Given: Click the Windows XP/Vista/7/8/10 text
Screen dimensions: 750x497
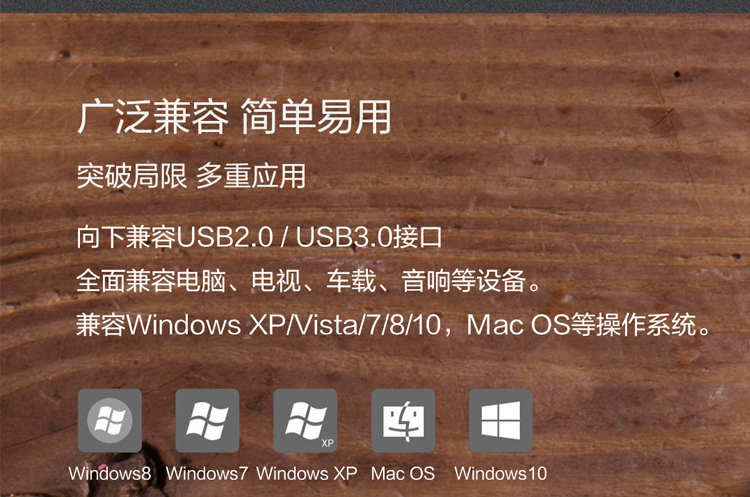Looking at the screenshot, I should (284, 325).
